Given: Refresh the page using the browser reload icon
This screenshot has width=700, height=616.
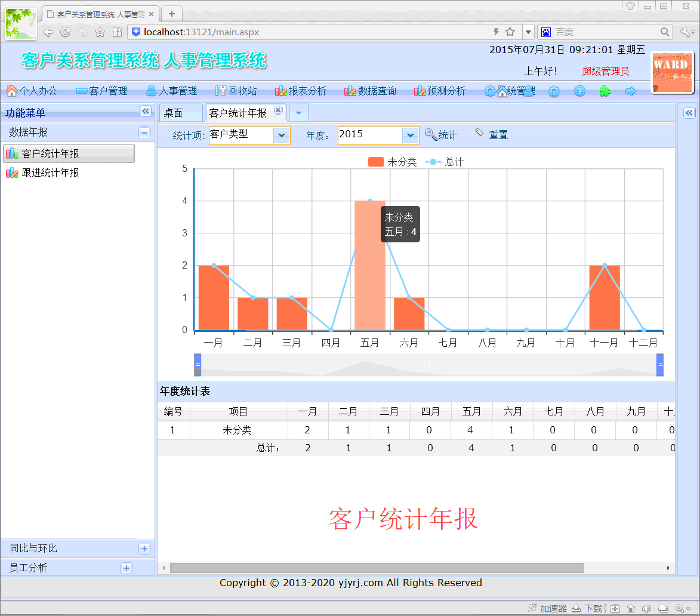Looking at the screenshot, I should point(66,32).
